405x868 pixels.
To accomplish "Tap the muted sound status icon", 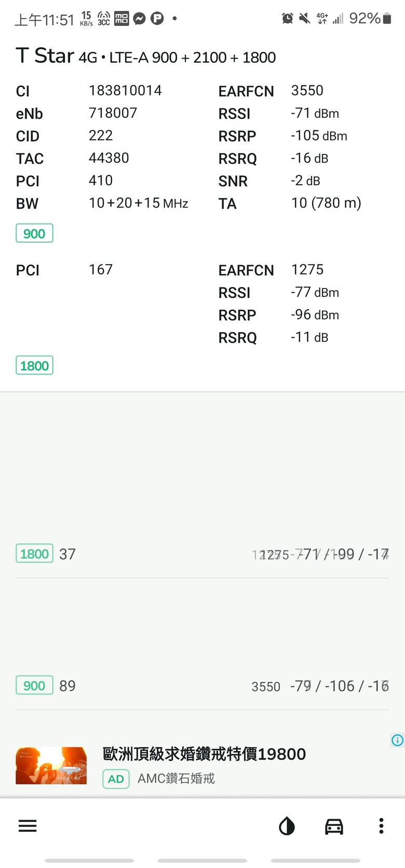I will pos(305,19).
